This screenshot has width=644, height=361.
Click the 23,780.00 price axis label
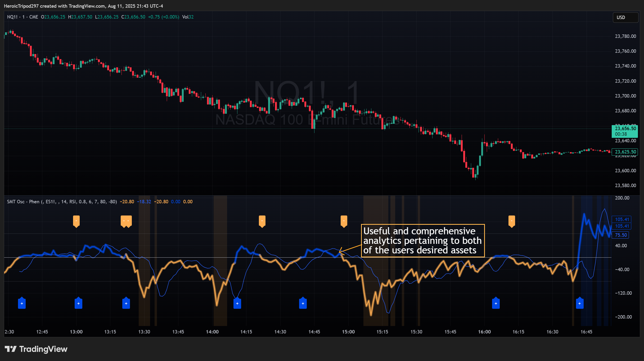tap(625, 36)
